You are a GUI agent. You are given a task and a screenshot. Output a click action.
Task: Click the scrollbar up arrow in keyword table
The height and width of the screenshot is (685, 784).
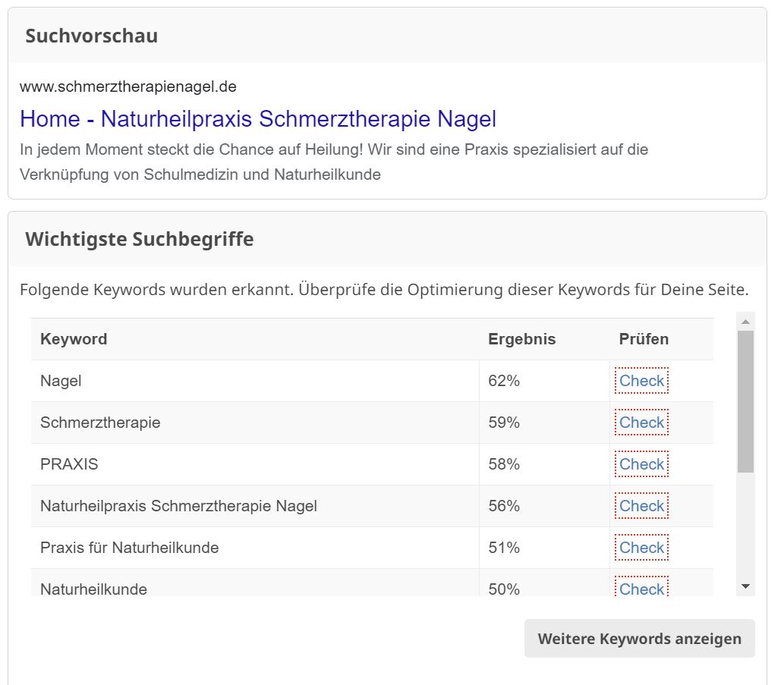(745, 322)
